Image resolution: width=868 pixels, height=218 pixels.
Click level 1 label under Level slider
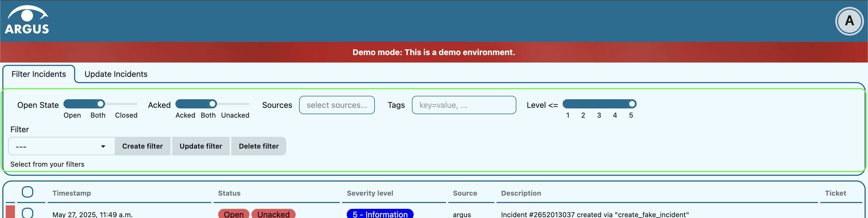point(568,115)
